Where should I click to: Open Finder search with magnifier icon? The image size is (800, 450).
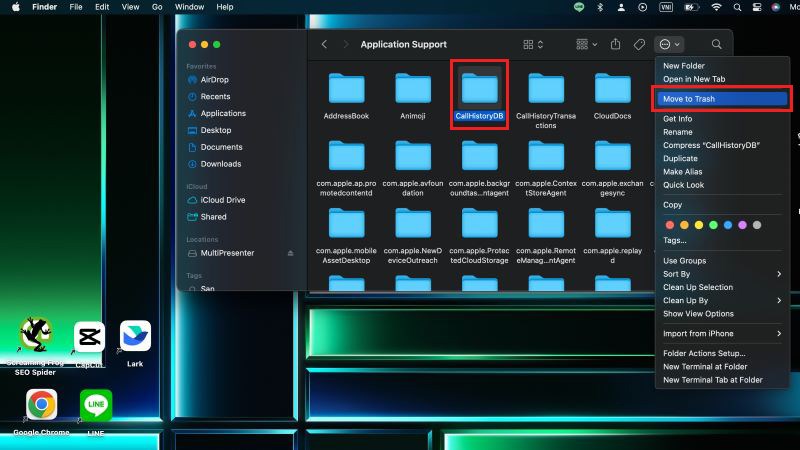(716, 45)
